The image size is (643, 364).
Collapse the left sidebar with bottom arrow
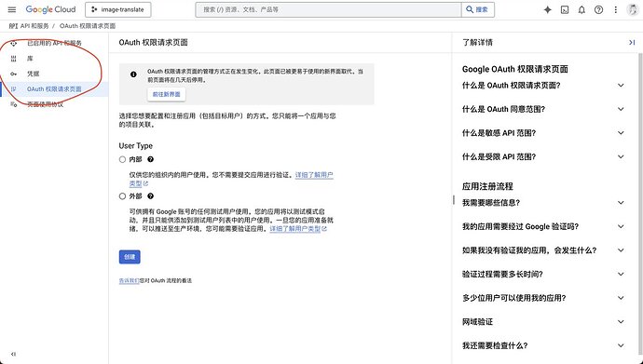[14, 354]
